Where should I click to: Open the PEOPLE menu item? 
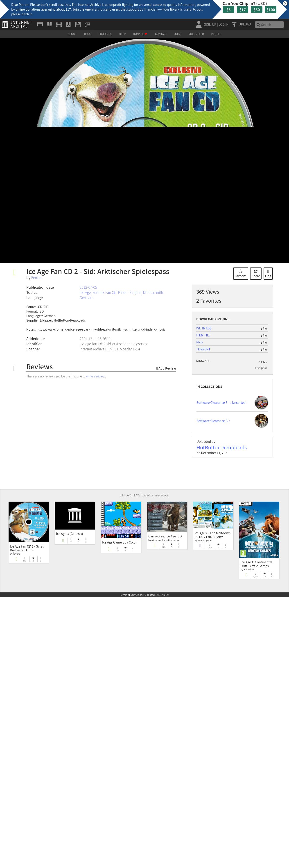pos(216,34)
